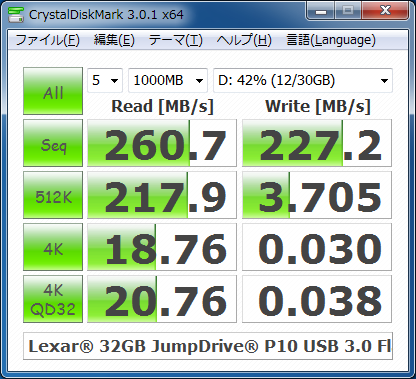Select the 4K read result 18.76

[162, 247]
